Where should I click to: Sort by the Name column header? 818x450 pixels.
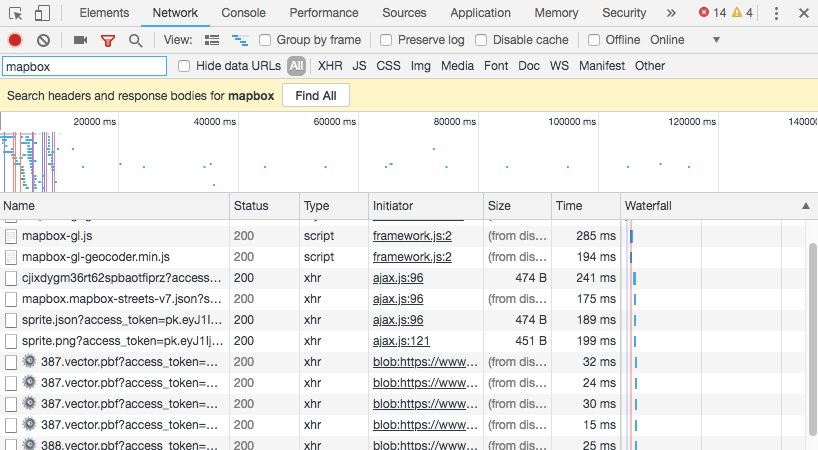click(115, 206)
